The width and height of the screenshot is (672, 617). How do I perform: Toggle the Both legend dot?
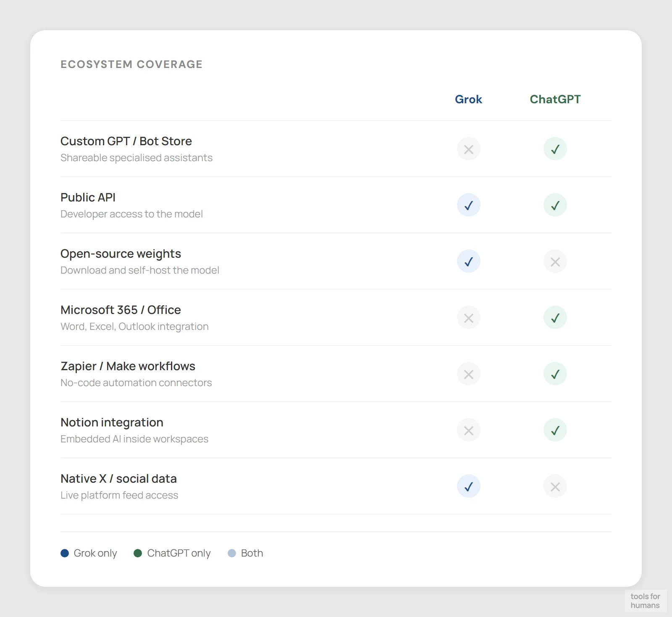231,553
